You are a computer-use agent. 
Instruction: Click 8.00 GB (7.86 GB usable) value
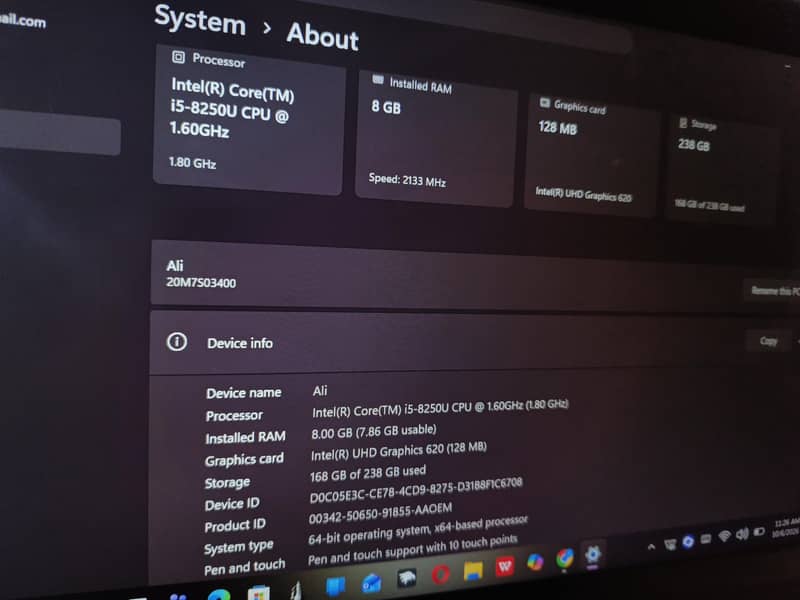(x=373, y=432)
